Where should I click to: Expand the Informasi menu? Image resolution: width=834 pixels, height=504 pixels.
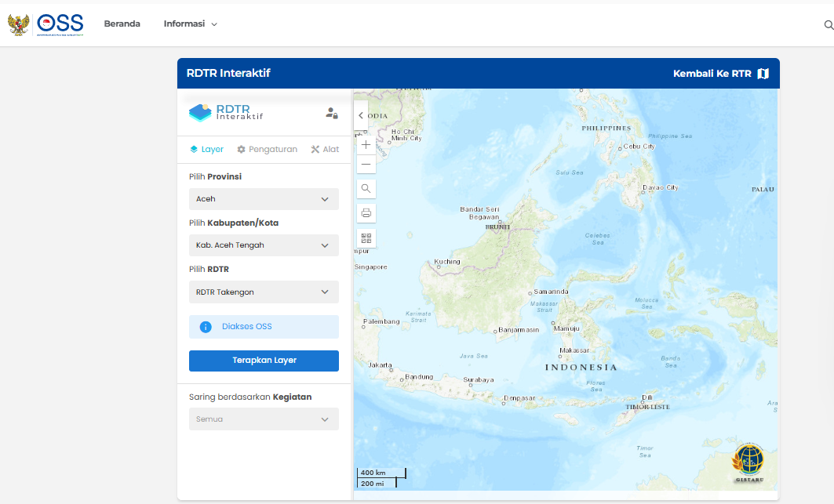click(x=190, y=24)
